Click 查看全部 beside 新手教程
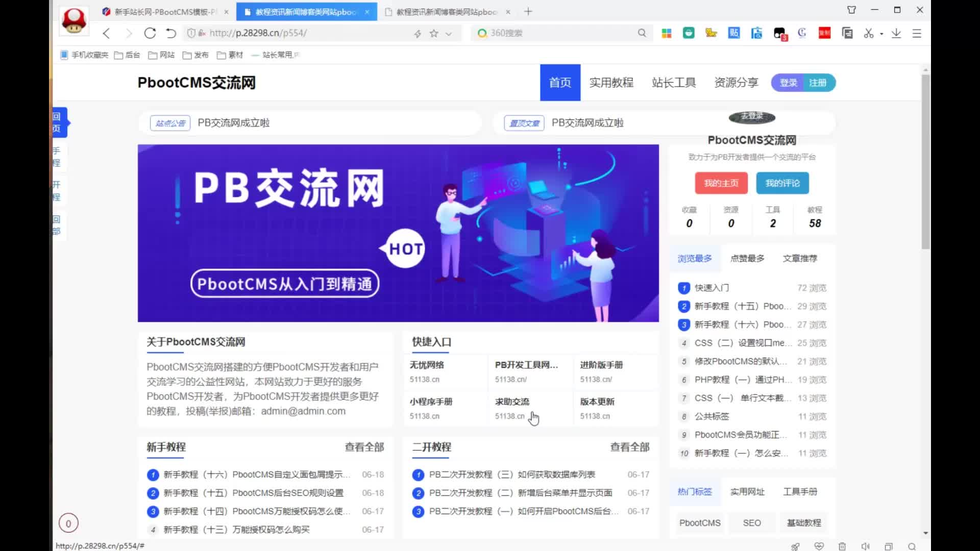The image size is (980, 551). coord(364,447)
